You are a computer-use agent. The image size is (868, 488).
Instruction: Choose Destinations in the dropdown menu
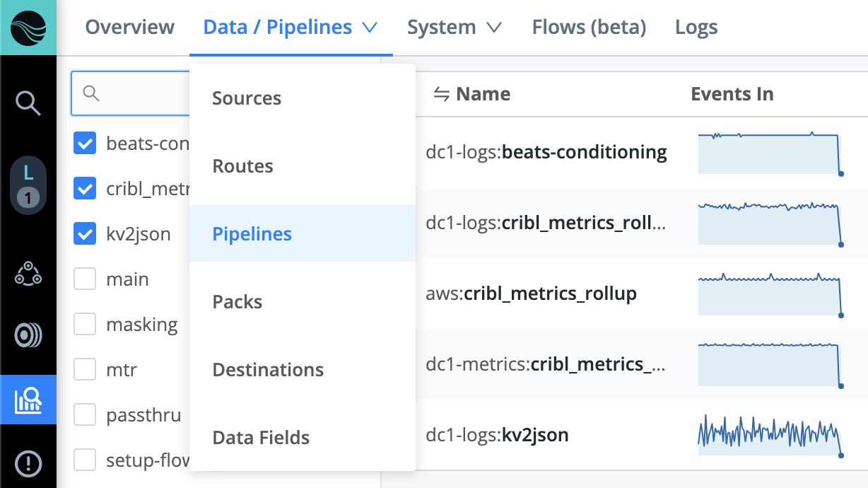pyautogui.click(x=268, y=369)
